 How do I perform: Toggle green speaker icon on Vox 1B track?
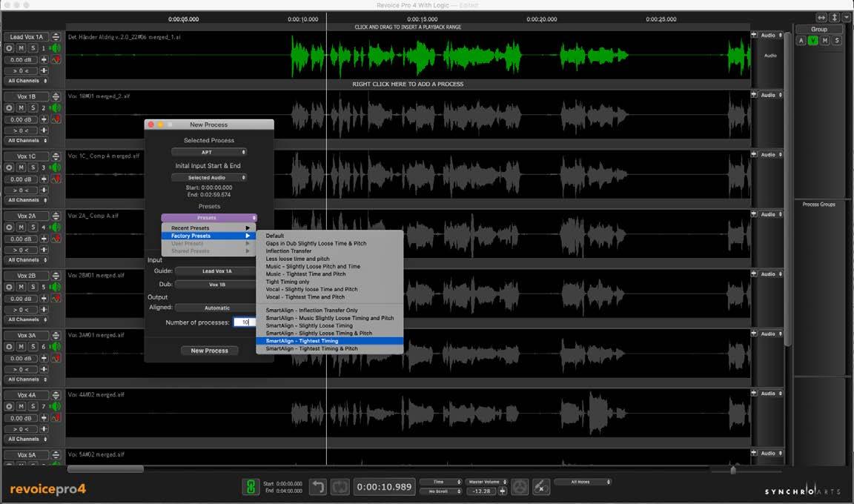point(55,108)
